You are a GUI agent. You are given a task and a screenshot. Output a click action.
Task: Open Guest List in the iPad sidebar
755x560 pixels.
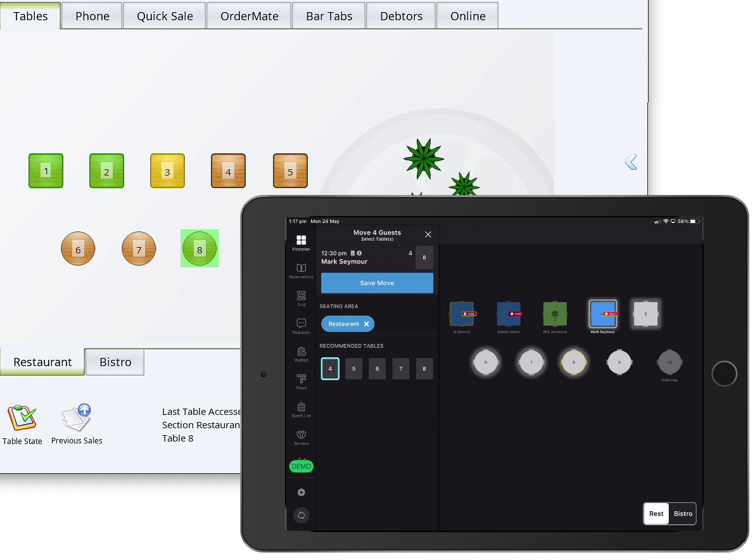301,409
